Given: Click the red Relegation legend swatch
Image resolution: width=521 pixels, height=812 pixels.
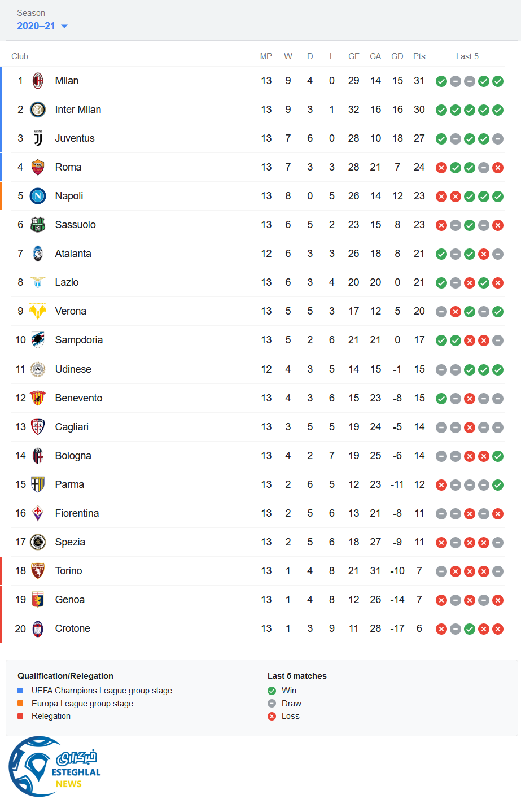Looking at the screenshot, I should (20, 716).
